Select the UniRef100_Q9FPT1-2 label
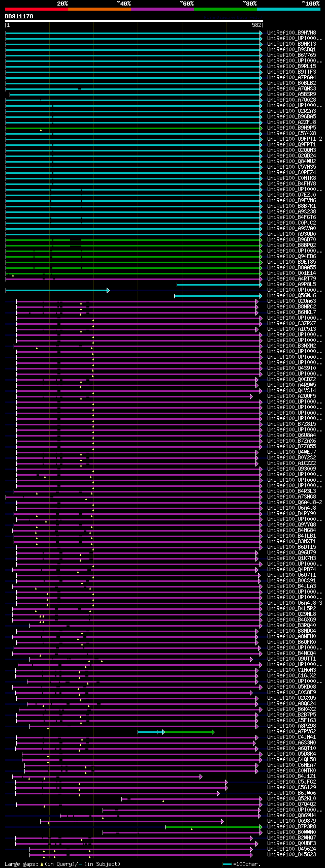Image resolution: width=325 pixels, height=868 pixels. [x=295, y=139]
